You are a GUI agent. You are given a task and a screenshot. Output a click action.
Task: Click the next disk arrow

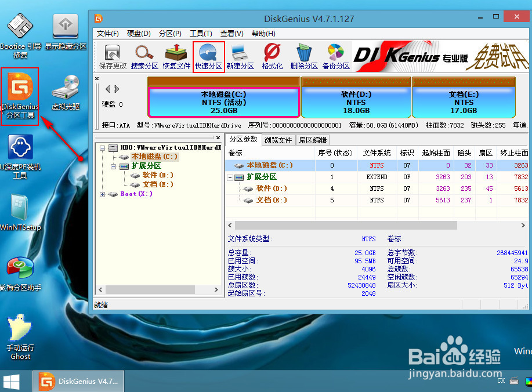click(117, 89)
